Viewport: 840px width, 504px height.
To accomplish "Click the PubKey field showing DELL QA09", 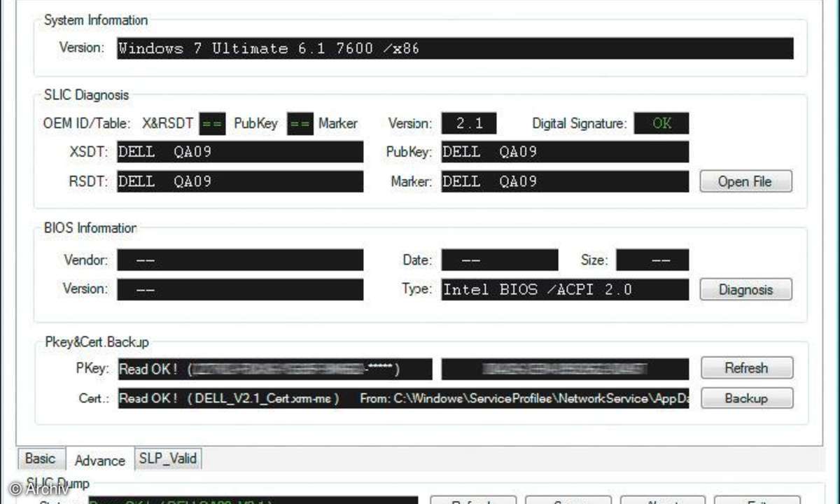I will point(565,152).
